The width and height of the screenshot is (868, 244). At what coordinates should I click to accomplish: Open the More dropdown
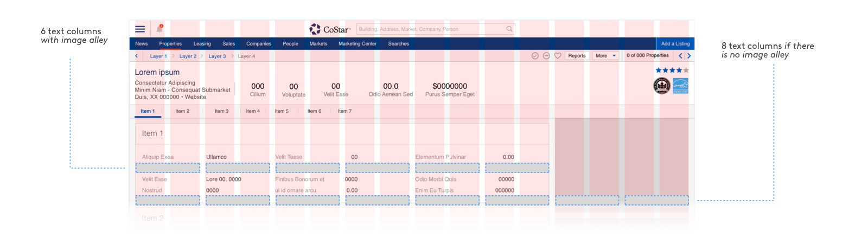(x=605, y=56)
